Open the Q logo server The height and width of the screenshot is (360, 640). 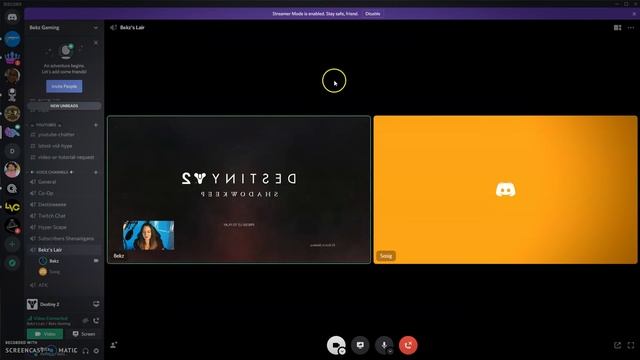(x=12, y=188)
